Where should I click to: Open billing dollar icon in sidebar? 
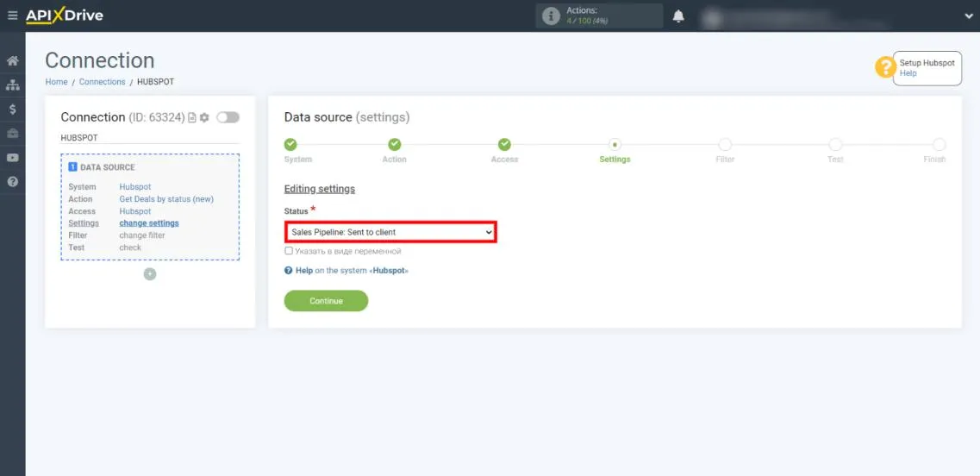point(13,110)
